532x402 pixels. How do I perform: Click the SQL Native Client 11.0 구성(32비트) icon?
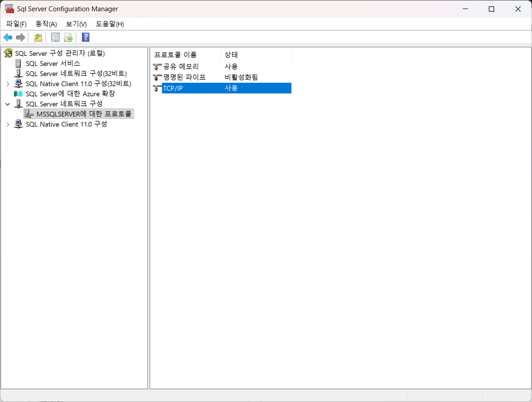pyautogui.click(x=18, y=84)
